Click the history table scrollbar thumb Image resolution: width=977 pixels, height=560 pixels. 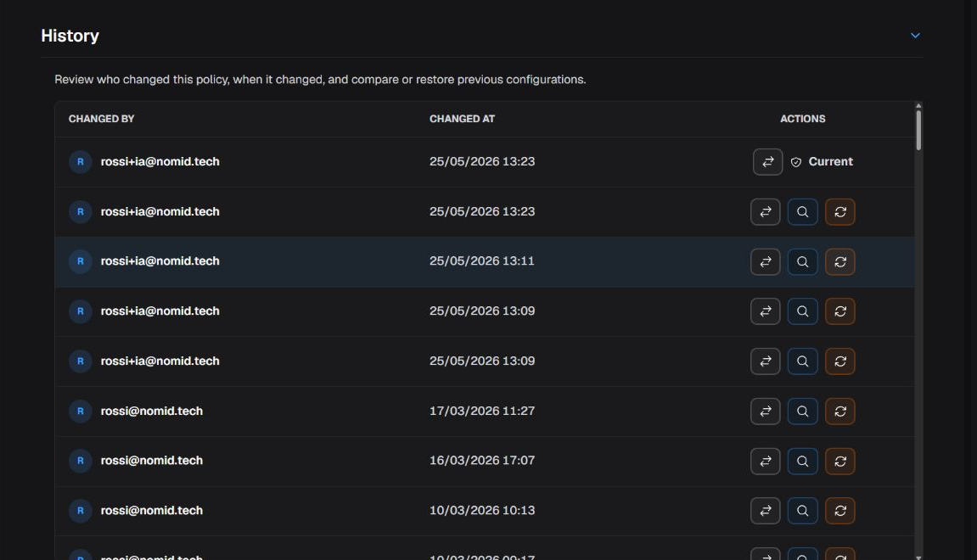click(x=918, y=130)
